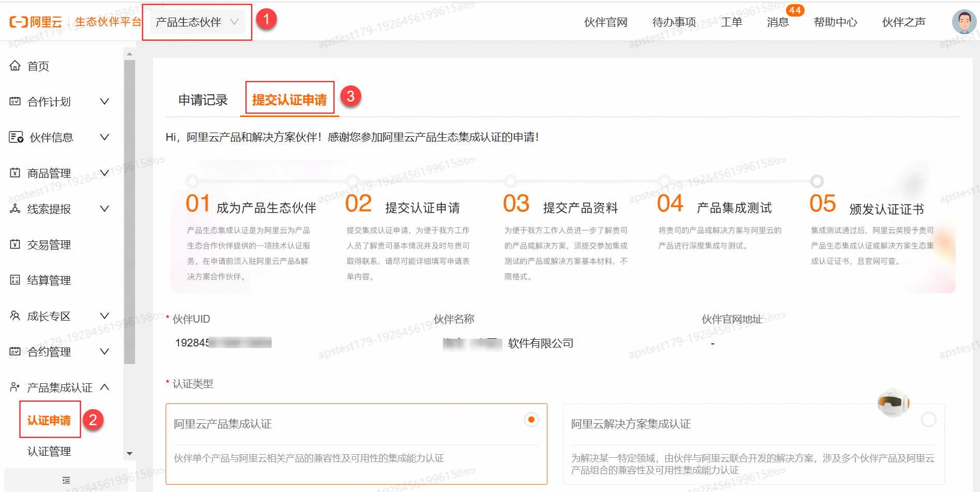The height and width of the screenshot is (492, 980).
Task: Click the sidebar scrollbar up arrow
Action: click(x=129, y=54)
